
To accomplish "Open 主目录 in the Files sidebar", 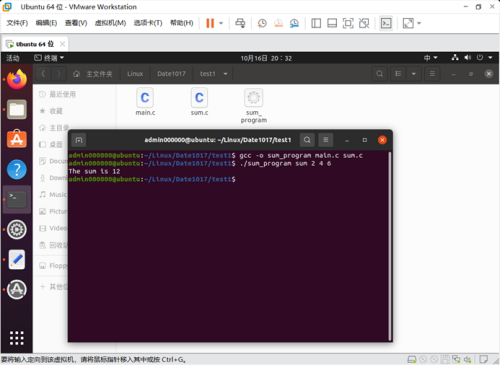I will click(x=54, y=128).
